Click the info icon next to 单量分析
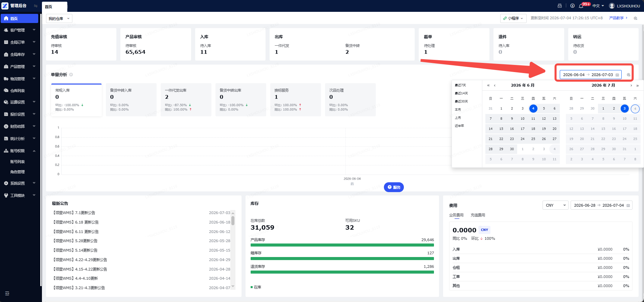This screenshot has height=302, width=644. [71, 75]
